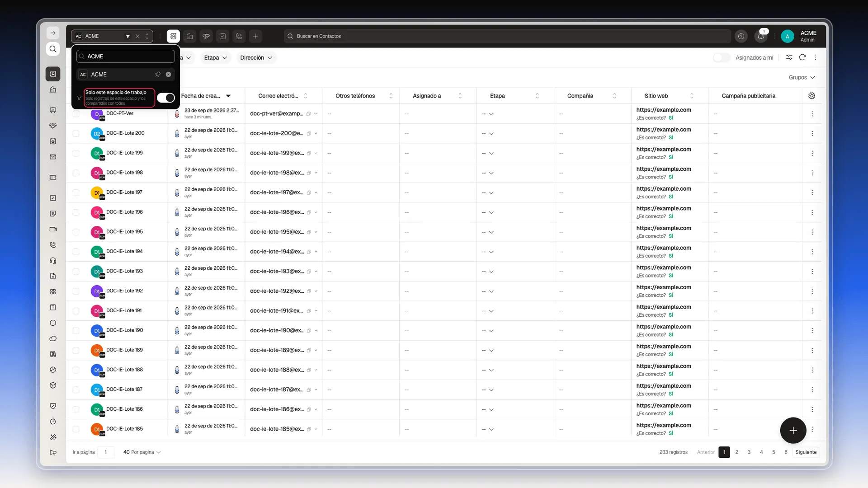
Task: Check the DOC-IE-Lote 200 row checkbox
Action: pyautogui.click(x=76, y=133)
